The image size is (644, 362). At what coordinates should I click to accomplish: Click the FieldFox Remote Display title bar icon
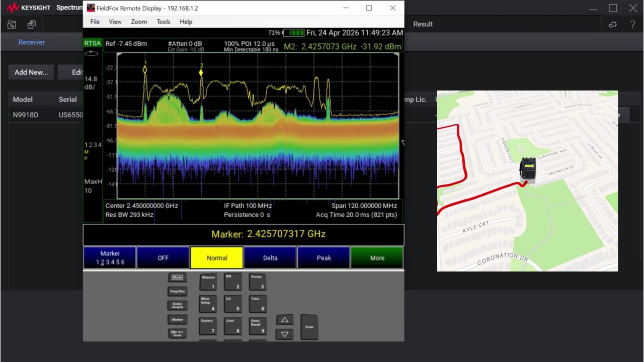pyautogui.click(x=91, y=8)
